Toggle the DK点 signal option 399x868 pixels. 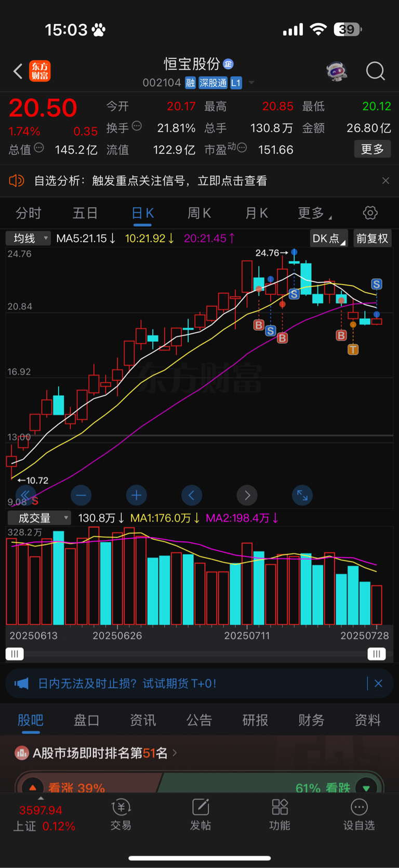[329, 238]
